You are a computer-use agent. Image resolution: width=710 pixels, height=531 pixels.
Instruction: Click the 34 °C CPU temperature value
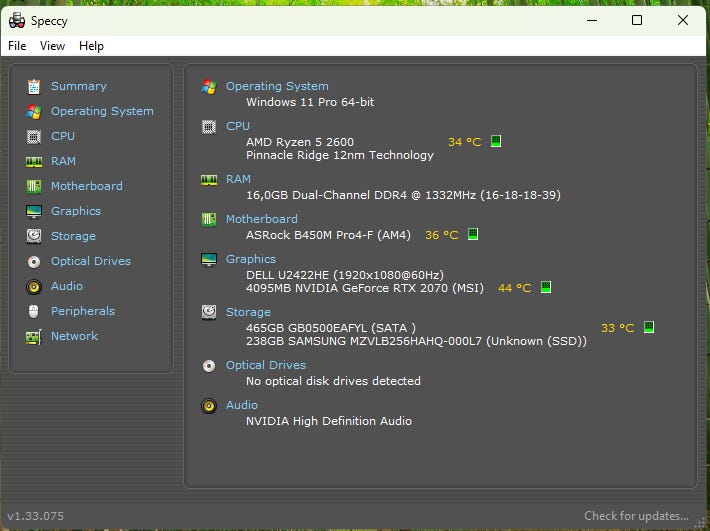point(465,142)
